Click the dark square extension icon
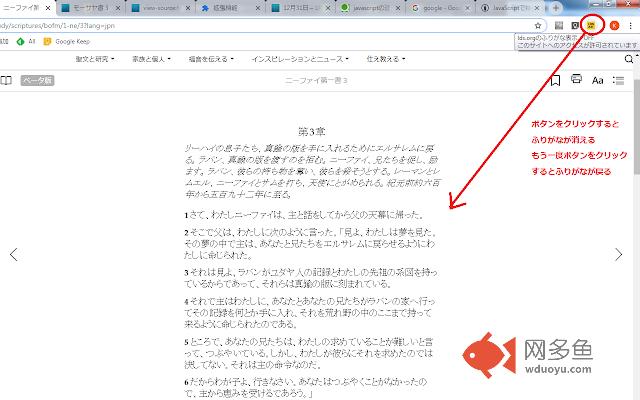This screenshot has width=640, height=400. (575, 26)
